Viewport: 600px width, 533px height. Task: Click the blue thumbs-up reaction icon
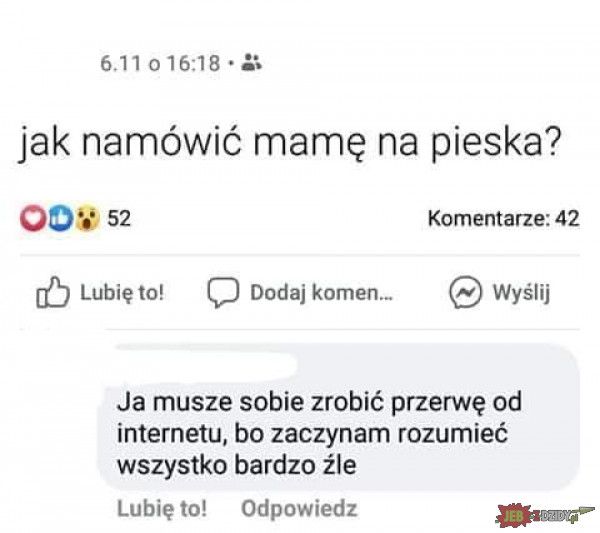(60, 218)
